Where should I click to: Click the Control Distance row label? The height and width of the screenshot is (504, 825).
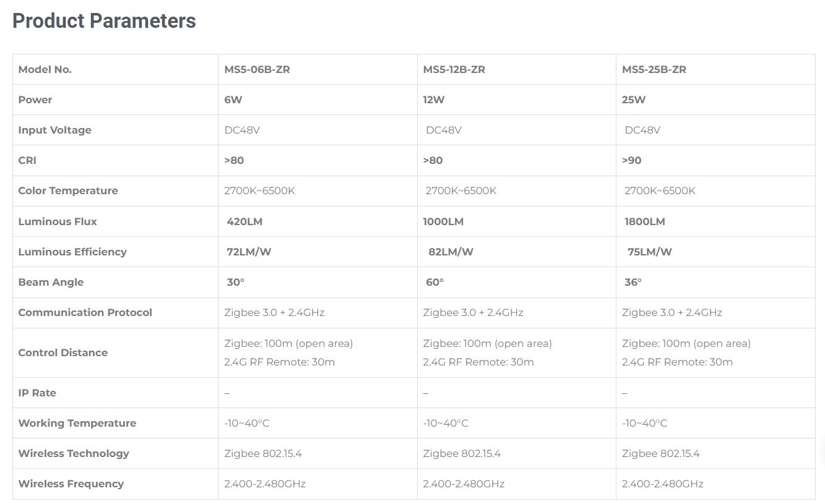63,352
